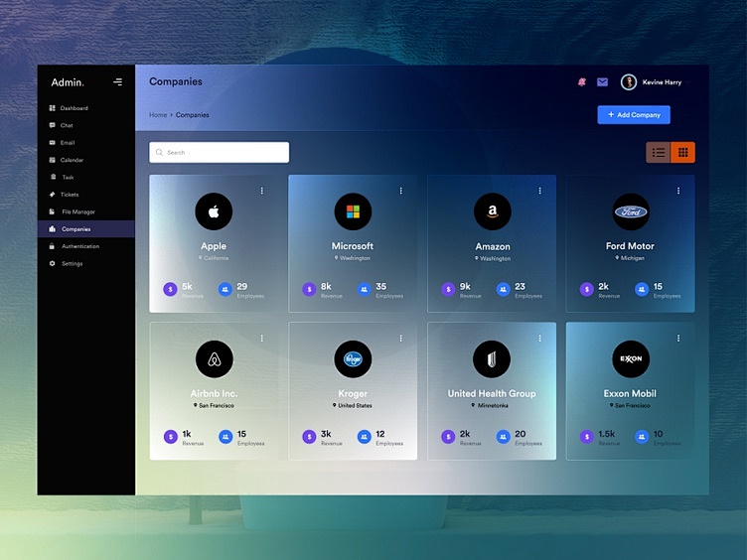Click Kevine Harry profile avatar
Screen dimensions: 747x560
pyautogui.click(x=628, y=82)
